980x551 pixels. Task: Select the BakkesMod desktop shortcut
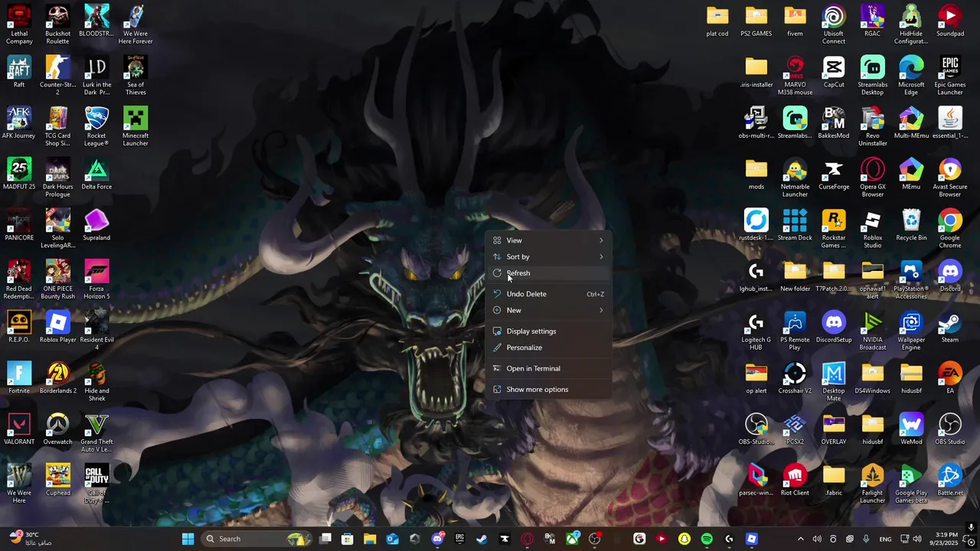834,123
